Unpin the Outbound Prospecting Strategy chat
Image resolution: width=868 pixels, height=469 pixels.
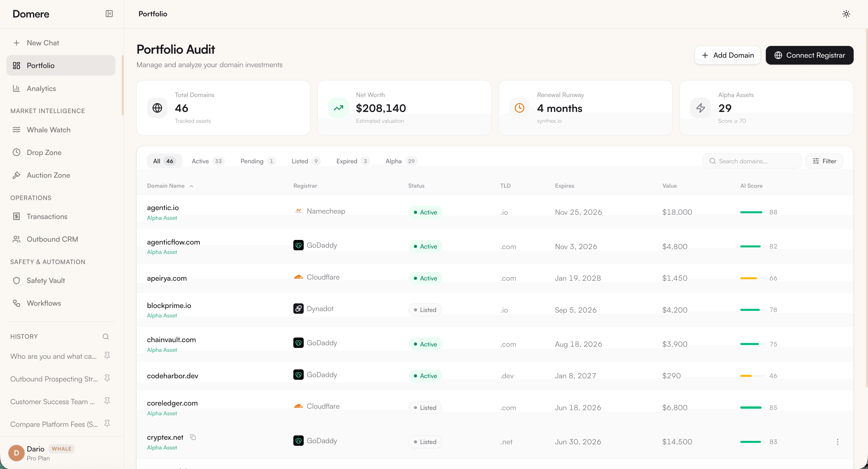(107, 378)
